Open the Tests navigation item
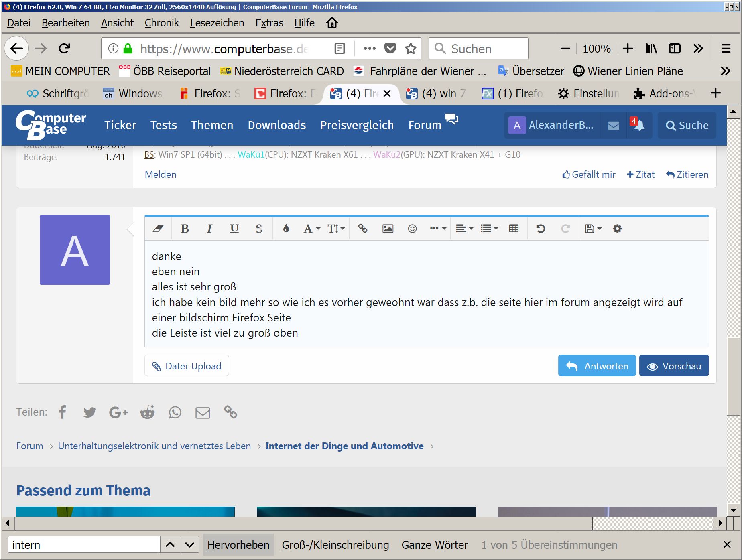Viewport: 742px width, 560px height. [164, 125]
